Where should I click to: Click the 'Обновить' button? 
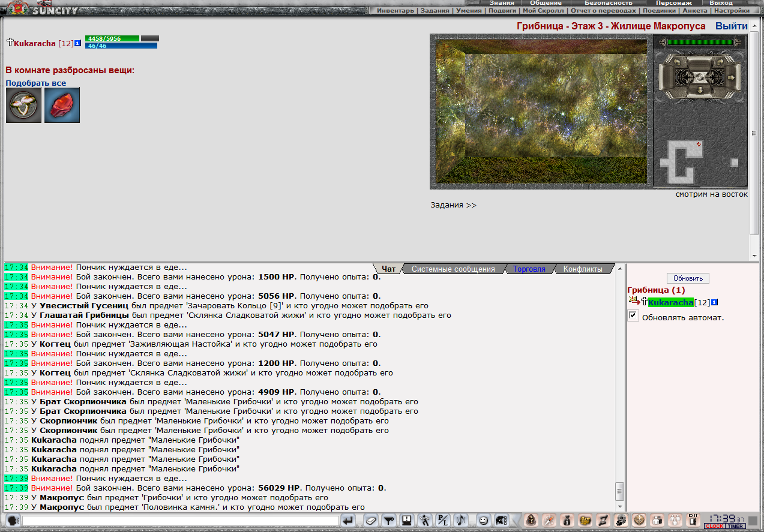688,278
